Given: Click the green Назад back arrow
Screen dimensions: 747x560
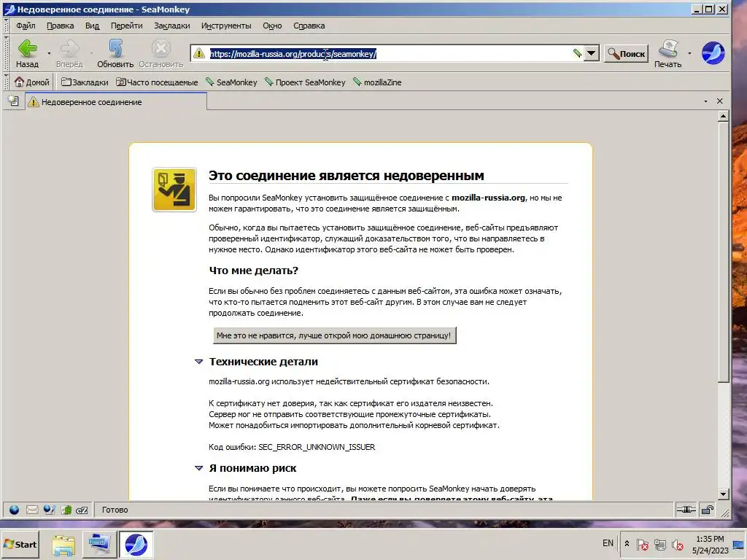Looking at the screenshot, I should (27, 49).
